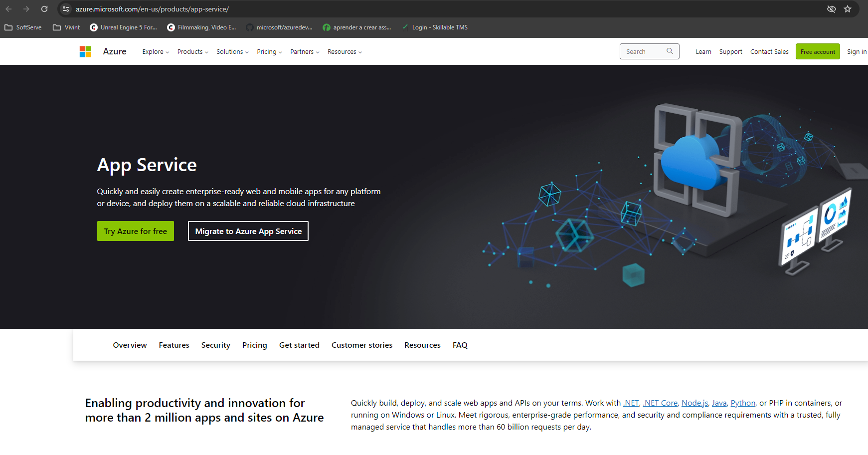The height and width of the screenshot is (455, 868).
Task: Reload the page with the refresh icon
Action: [x=44, y=9]
